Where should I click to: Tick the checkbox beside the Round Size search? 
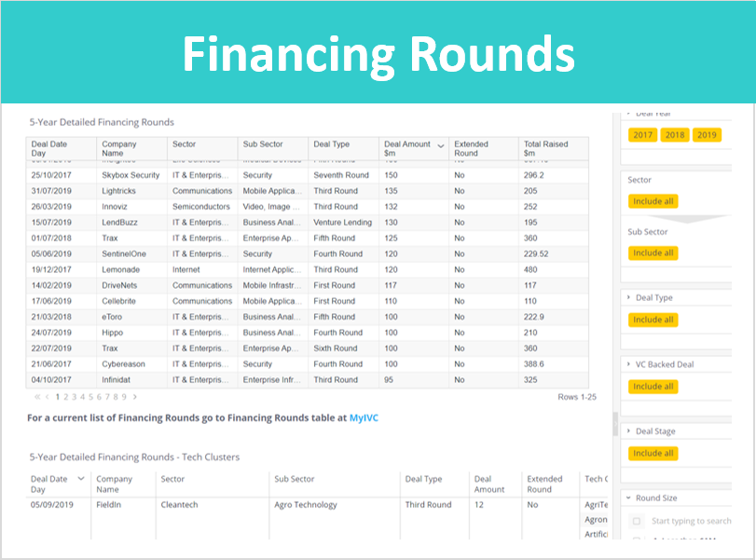(x=637, y=521)
